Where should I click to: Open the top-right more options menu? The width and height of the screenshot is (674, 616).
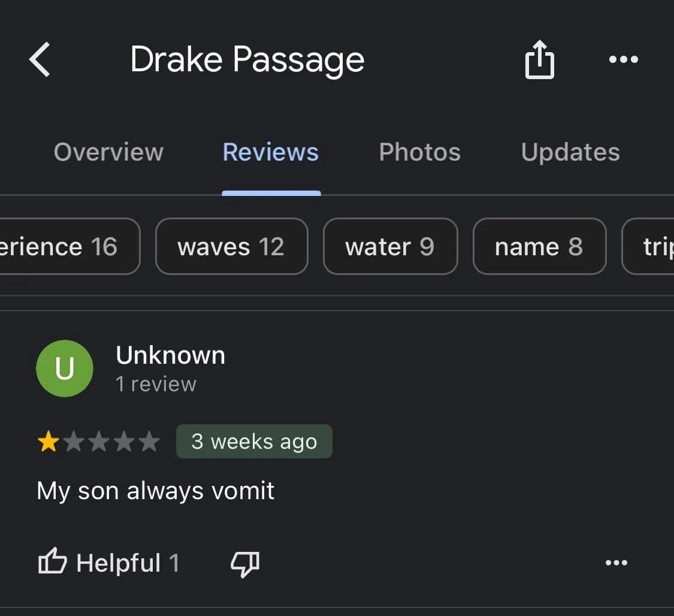(x=623, y=59)
